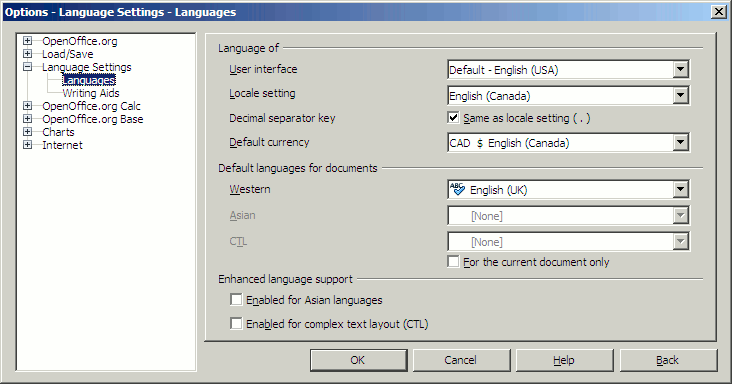732x384 pixels.
Task: Select the OpenOffice.org Base entry
Action: [x=93, y=119]
